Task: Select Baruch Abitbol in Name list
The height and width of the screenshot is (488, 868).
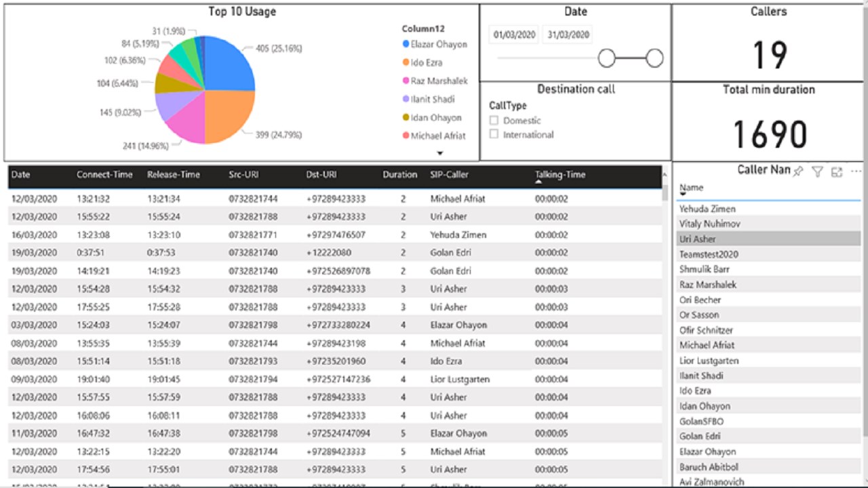Action: (768, 467)
